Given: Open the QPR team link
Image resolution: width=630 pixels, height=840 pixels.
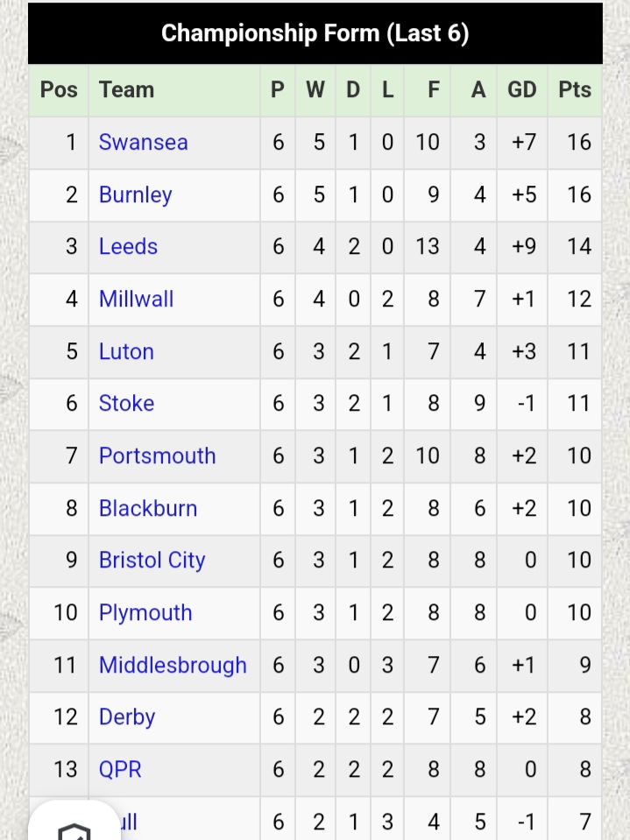Looking at the screenshot, I should pyautogui.click(x=120, y=770).
